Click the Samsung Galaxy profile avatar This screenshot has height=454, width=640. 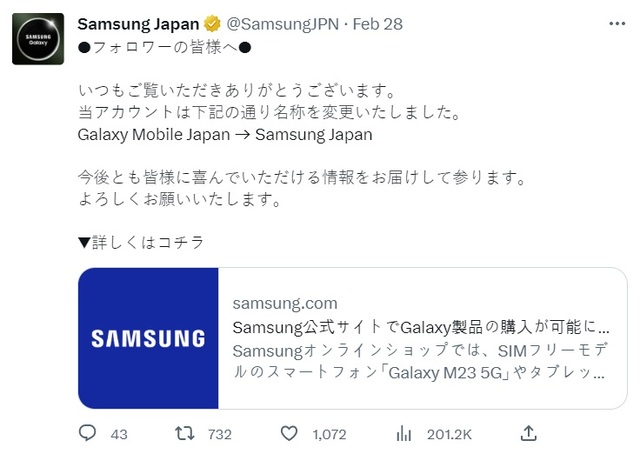click(38, 39)
